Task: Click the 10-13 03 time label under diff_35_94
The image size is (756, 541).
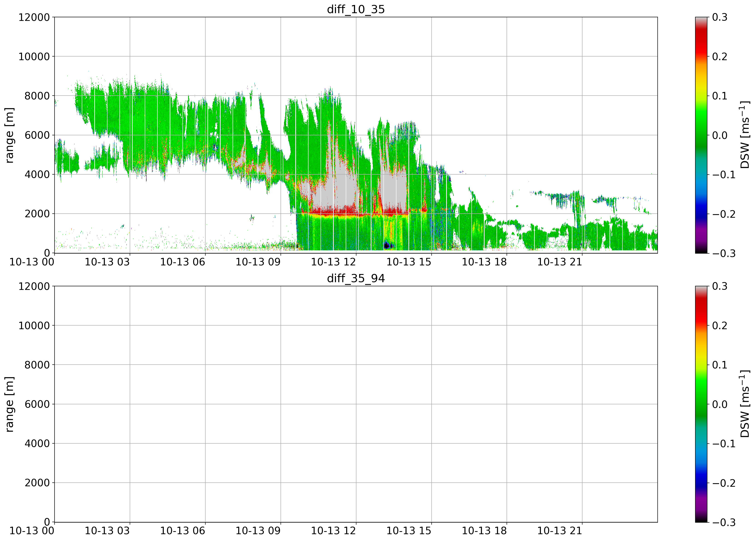Action: coord(107,531)
